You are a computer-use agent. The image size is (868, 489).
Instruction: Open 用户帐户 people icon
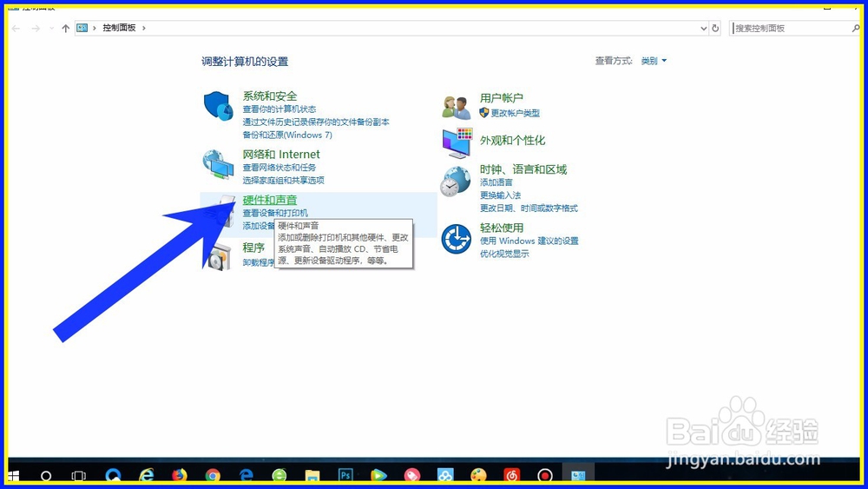pyautogui.click(x=457, y=107)
